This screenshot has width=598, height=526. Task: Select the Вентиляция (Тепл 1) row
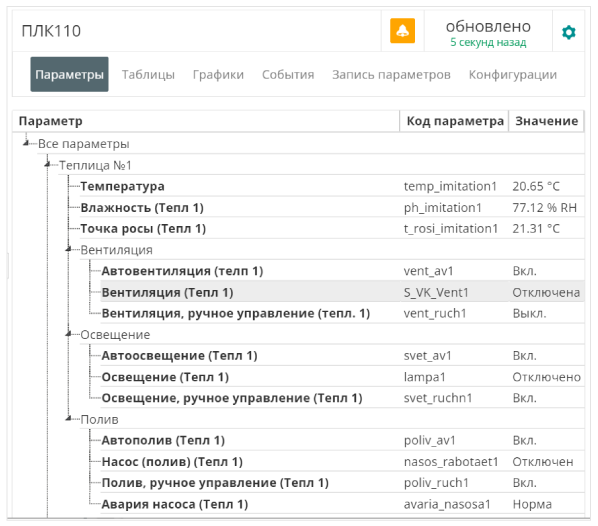pos(342,292)
